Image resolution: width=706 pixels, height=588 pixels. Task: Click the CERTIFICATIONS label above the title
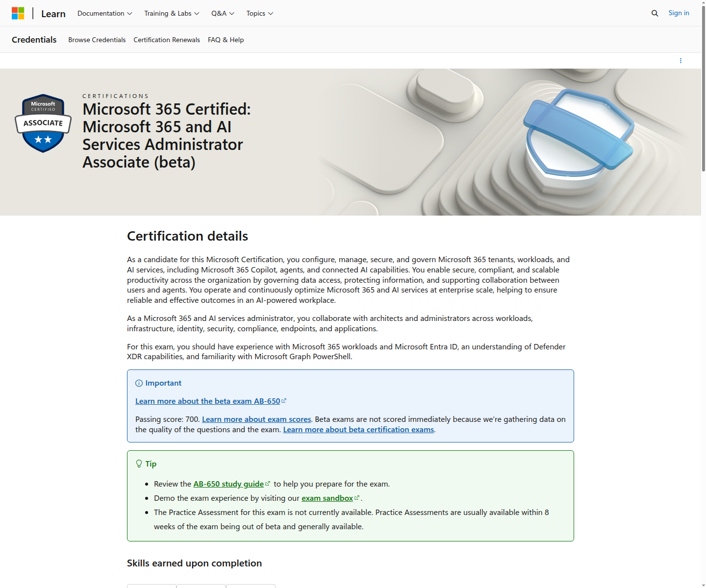point(116,96)
